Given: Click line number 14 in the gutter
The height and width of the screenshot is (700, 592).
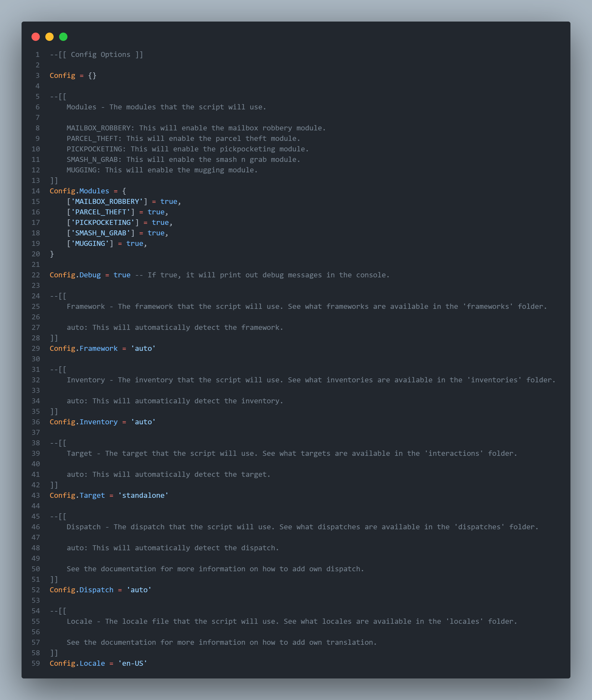Looking at the screenshot, I should point(36,191).
